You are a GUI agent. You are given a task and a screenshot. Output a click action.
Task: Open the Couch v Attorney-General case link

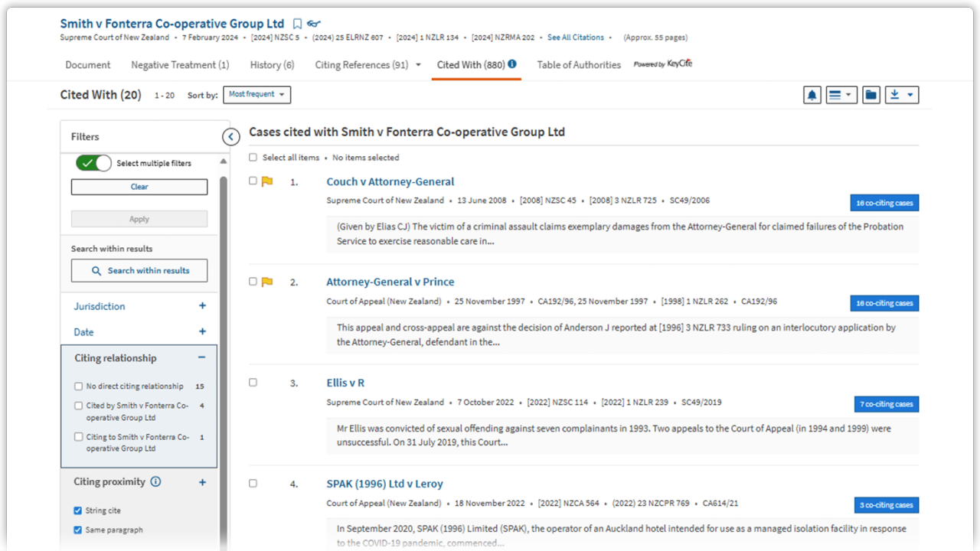click(390, 181)
